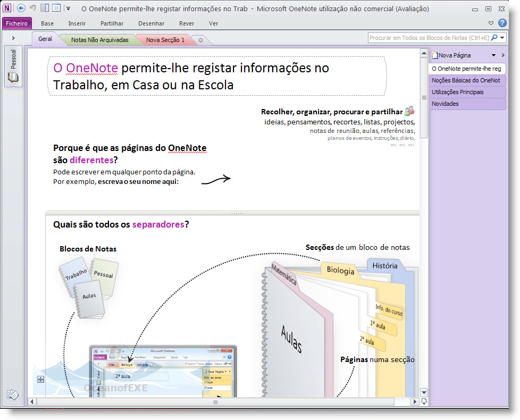This screenshot has width=520, height=420.
Task: Switch to Nova Secção 1 tab
Action: coord(165,40)
